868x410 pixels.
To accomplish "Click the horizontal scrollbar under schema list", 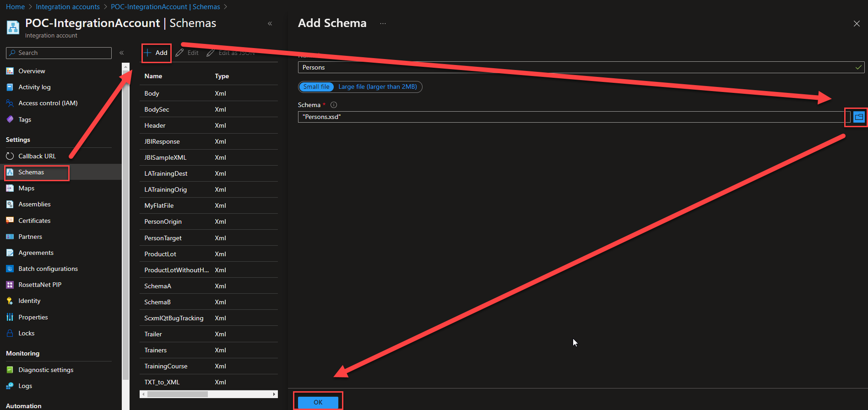I will coord(178,394).
